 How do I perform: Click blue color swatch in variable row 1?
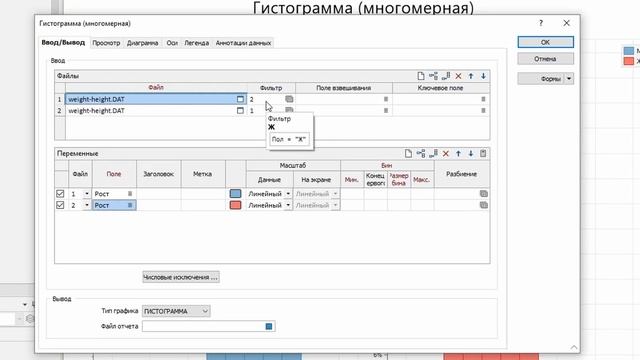click(x=235, y=194)
